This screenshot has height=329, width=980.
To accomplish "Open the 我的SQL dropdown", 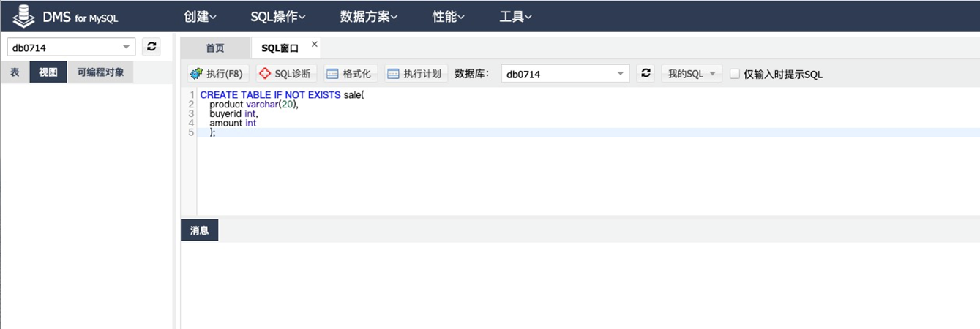I will tap(692, 74).
